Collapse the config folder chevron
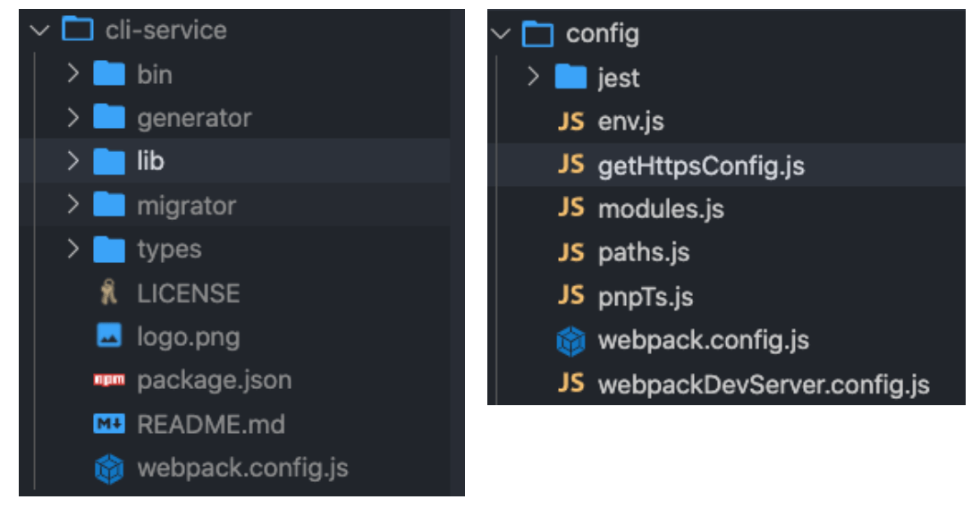Screen dimensions: 980x508 502,35
